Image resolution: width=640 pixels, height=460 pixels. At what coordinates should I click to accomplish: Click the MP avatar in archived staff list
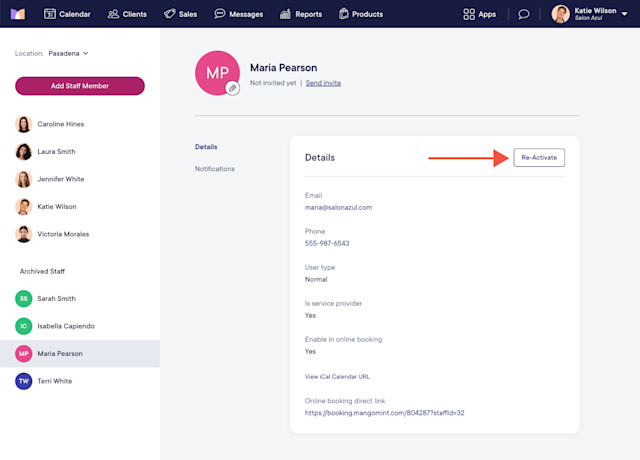(24, 353)
